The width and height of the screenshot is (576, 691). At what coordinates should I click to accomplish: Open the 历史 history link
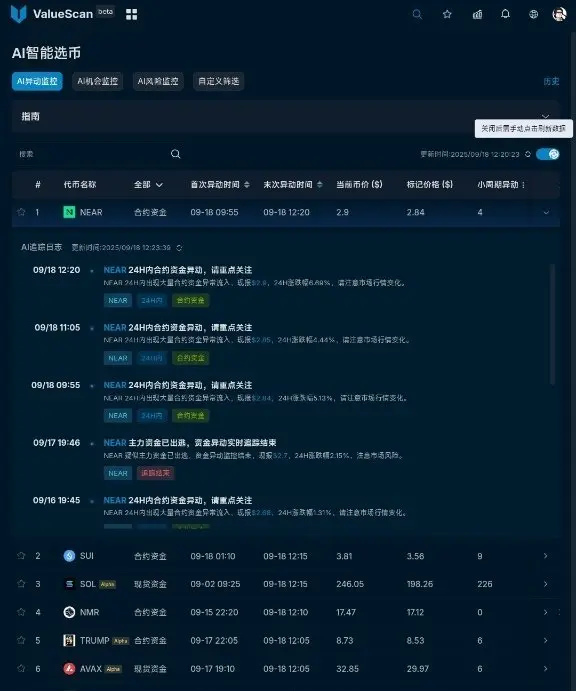(x=551, y=82)
